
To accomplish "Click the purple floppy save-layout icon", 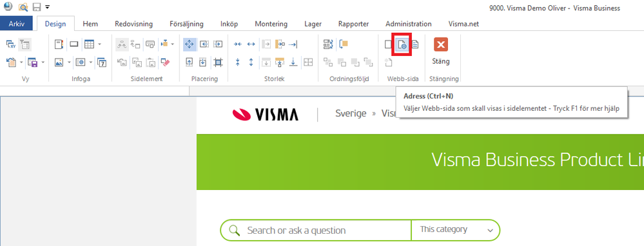I will [x=32, y=62].
